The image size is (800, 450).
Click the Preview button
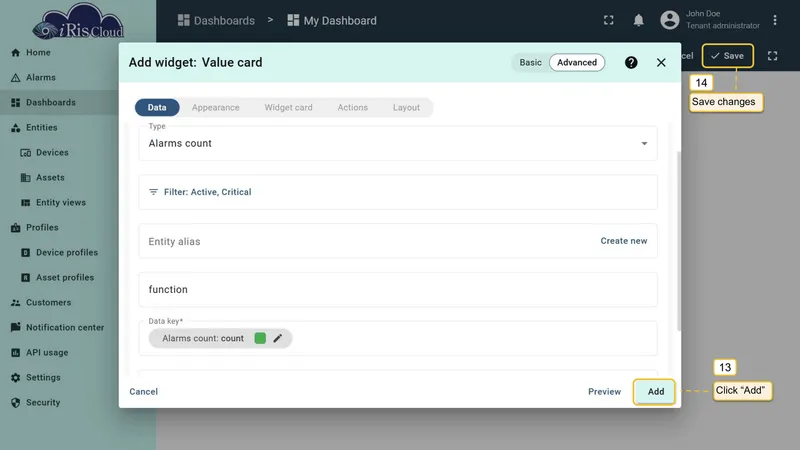605,392
